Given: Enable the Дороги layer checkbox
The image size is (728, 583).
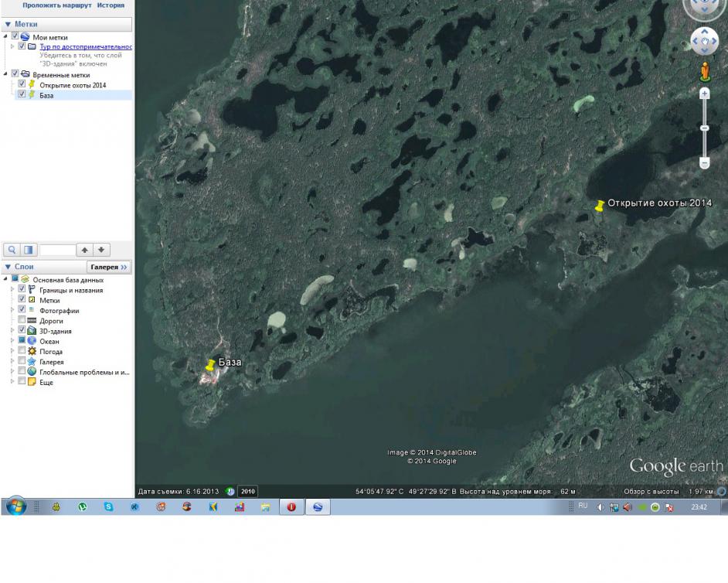Looking at the screenshot, I should [22, 320].
